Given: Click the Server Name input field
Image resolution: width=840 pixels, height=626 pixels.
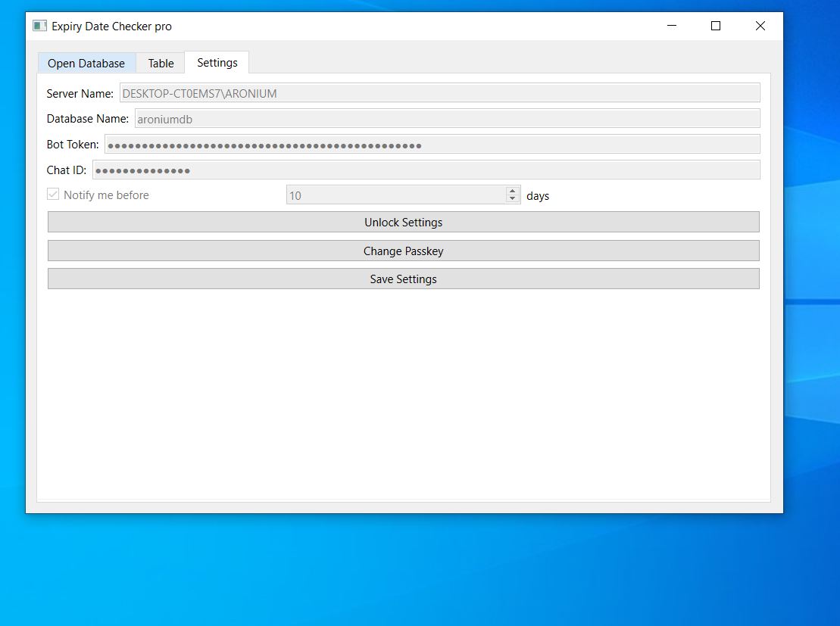Looking at the screenshot, I should pyautogui.click(x=439, y=93).
